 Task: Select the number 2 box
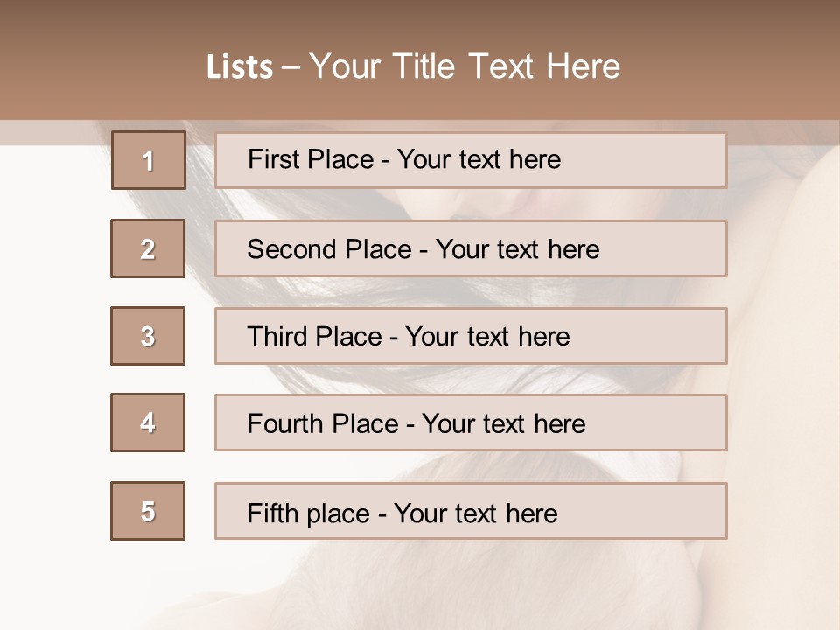click(x=148, y=248)
